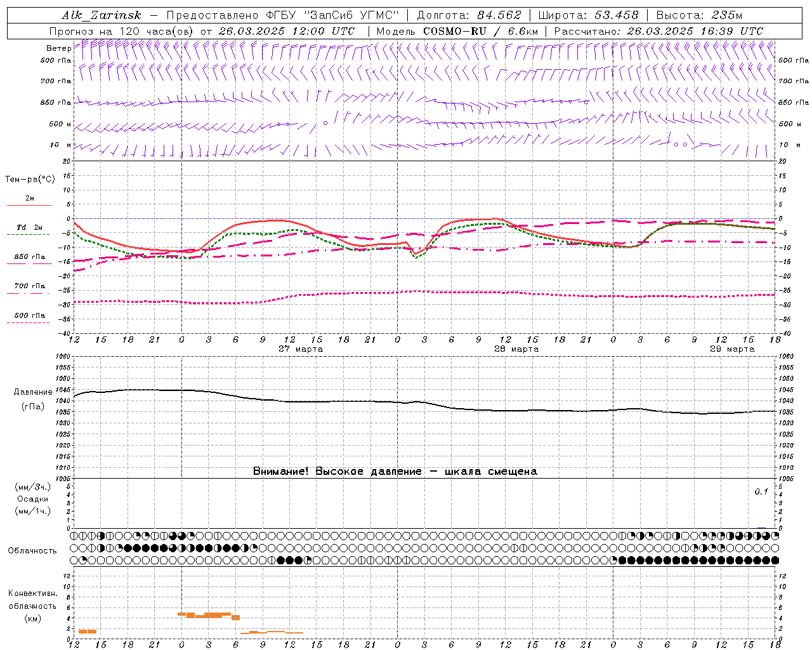Image resolution: width=812 pixels, height=650 pixels.
Task: Click the 500 м wind level label on left
Action: click(x=60, y=124)
